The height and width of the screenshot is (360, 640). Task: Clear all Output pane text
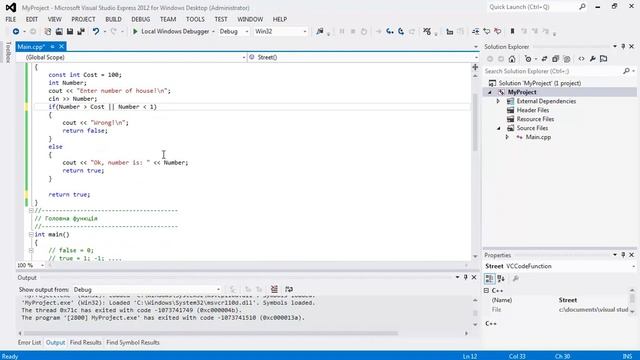pos(274,289)
